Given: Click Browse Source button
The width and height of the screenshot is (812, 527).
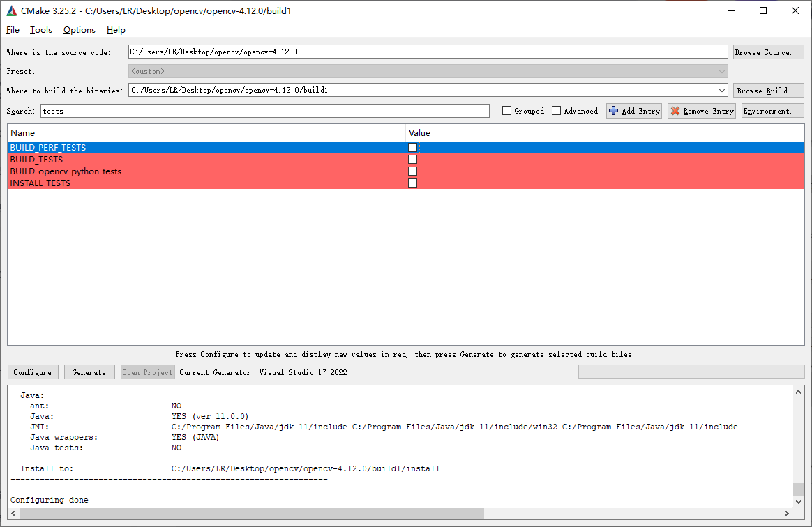Looking at the screenshot, I should coord(769,52).
